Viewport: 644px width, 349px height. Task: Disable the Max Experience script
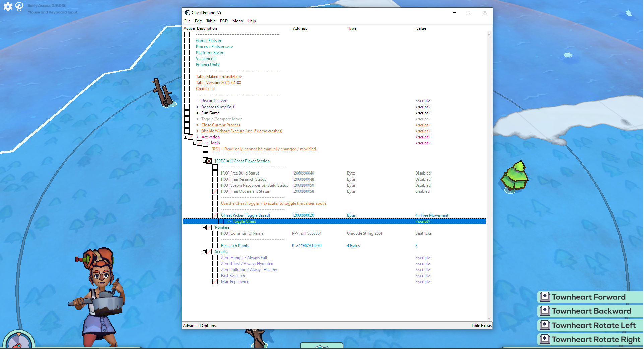[215, 282]
